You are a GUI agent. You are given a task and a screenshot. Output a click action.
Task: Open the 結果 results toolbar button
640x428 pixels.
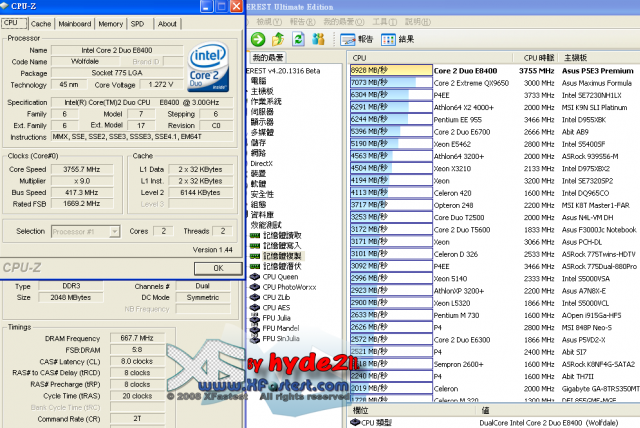(398, 39)
